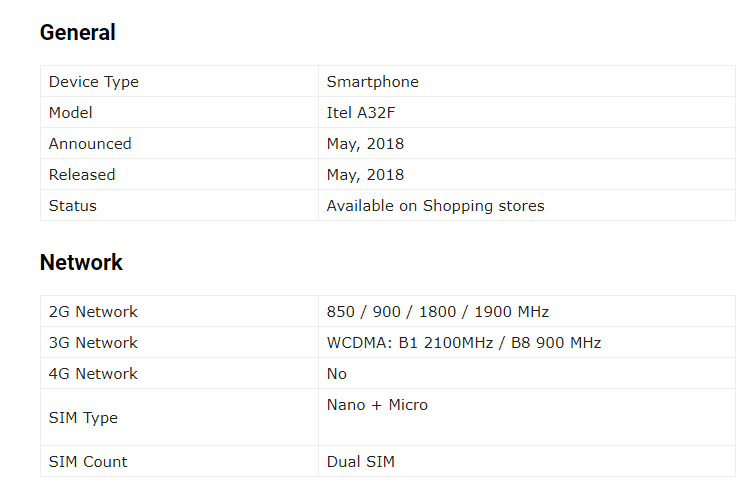This screenshot has width=741, height=486.
Task: Select the Announced May, 2018 value
Action: pyautogui.click(x=365, y=144)
